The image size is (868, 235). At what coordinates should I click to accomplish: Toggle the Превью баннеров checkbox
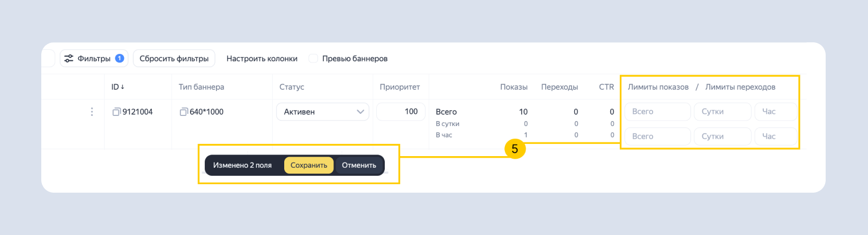click(x=313, y=58)
